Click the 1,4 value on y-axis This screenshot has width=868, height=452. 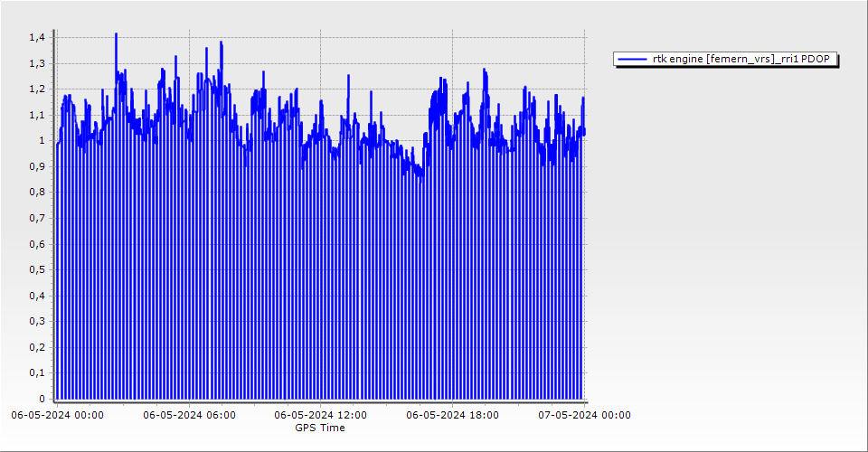[36, 37]
